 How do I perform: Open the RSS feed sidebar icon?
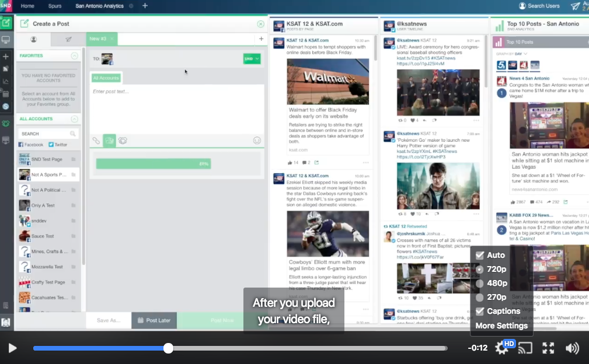(x=6, y=69)
